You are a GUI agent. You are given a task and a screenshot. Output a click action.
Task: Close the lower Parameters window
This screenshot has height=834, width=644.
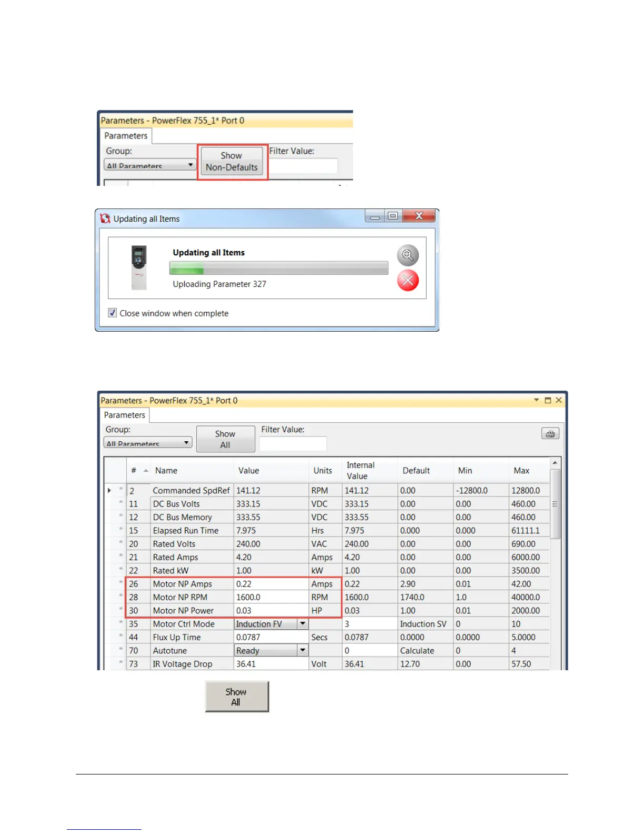(559, 400)
